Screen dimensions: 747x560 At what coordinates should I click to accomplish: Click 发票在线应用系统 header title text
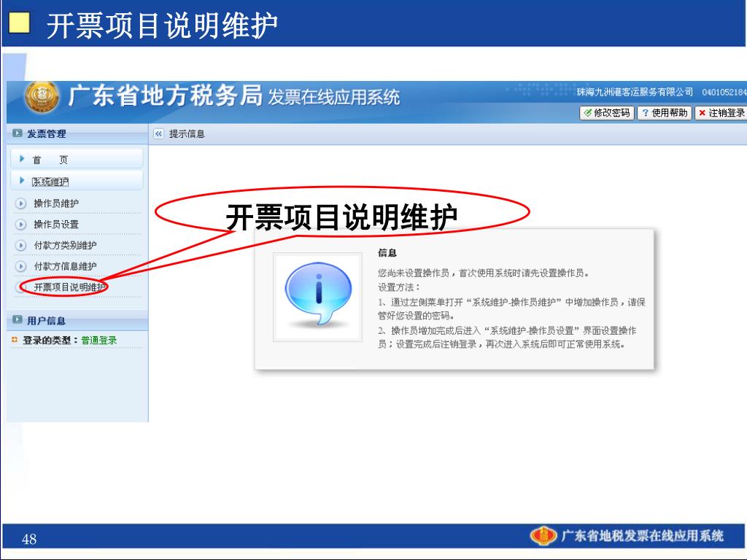334,97
